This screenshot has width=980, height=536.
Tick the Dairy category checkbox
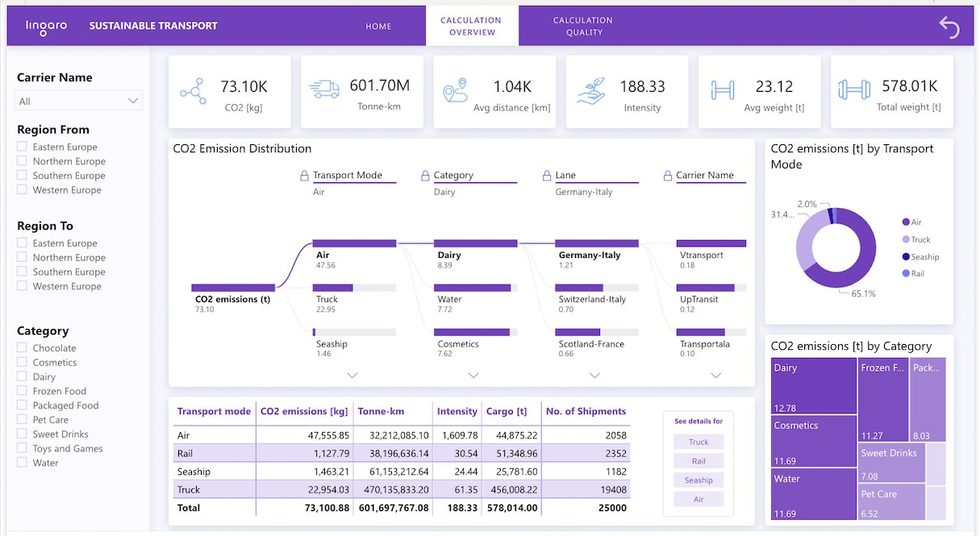coord(23,376)
